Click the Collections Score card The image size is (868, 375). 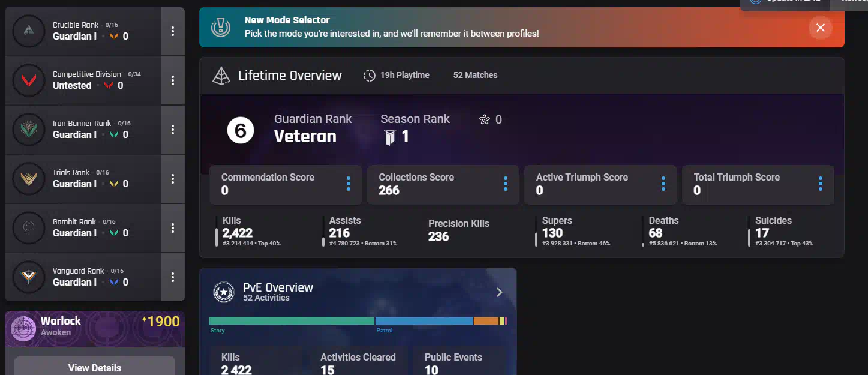click(x=443, y=185)
